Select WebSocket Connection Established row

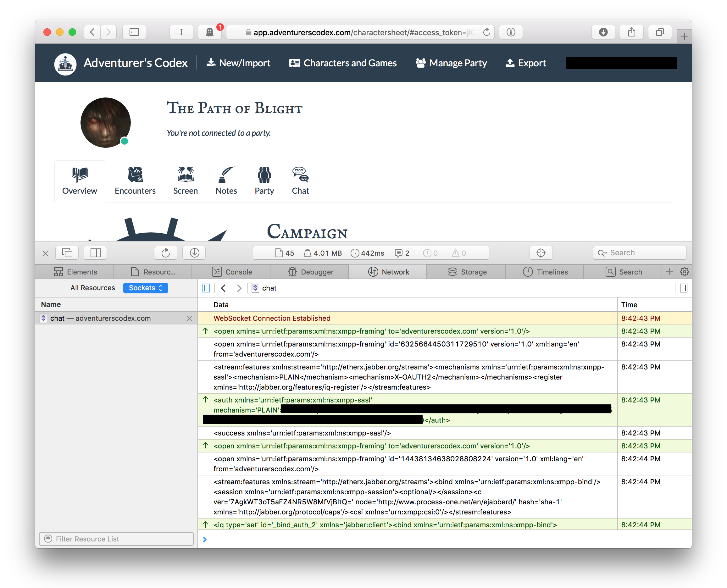click(x=445, y=319)
